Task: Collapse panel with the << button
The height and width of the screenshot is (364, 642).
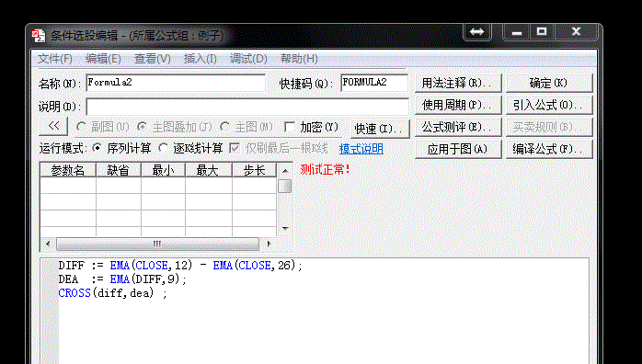Action: pos(53,127)
